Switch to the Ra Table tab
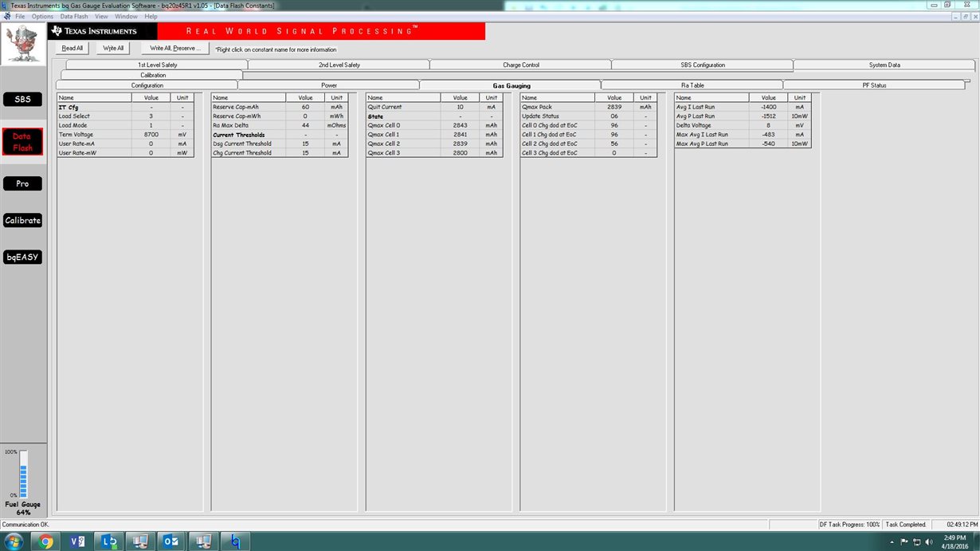 (x=692, y=85)
